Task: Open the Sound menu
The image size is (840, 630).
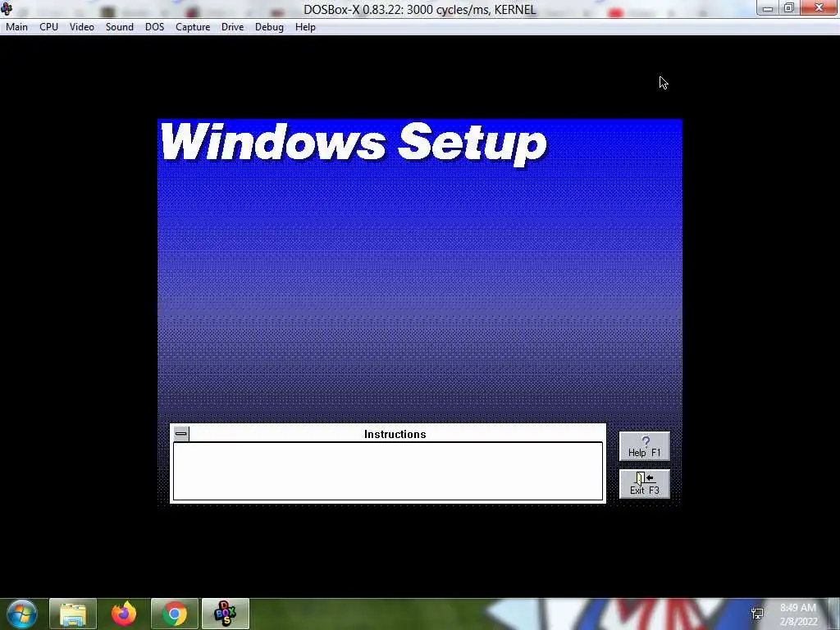Action: pyautogui.click(x=120, y=27)
